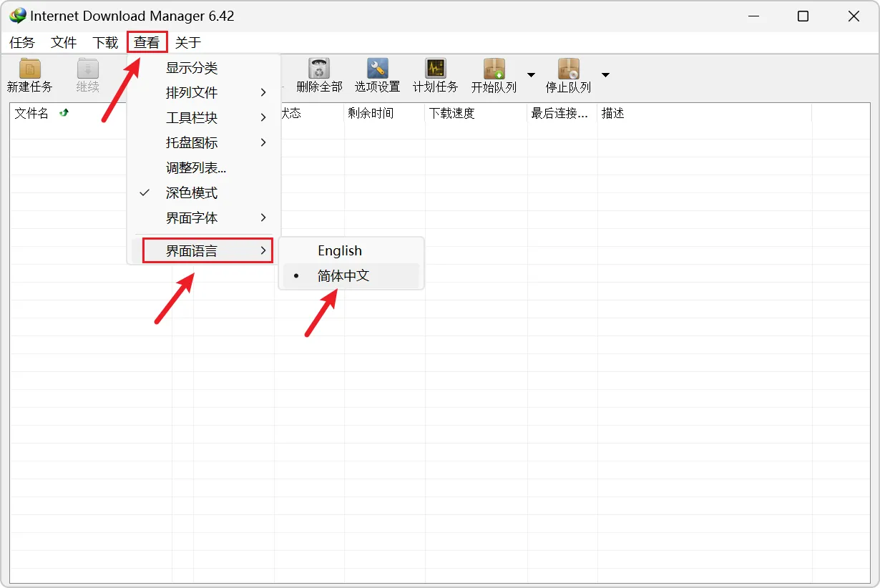Click the Stop Queue (停止队列) icon

coord(568,69)
